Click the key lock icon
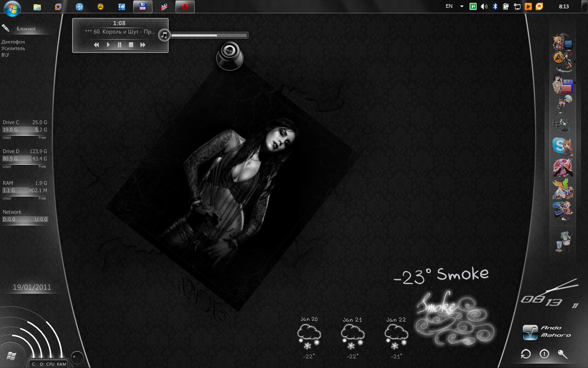588x368 pixels. [x=563, y=354]
